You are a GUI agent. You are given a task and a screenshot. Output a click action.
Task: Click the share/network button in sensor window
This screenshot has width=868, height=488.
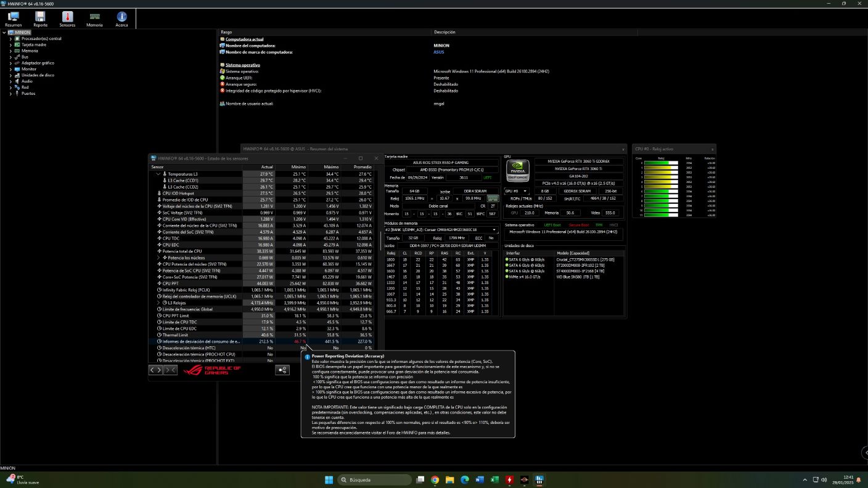pos(282,370)
